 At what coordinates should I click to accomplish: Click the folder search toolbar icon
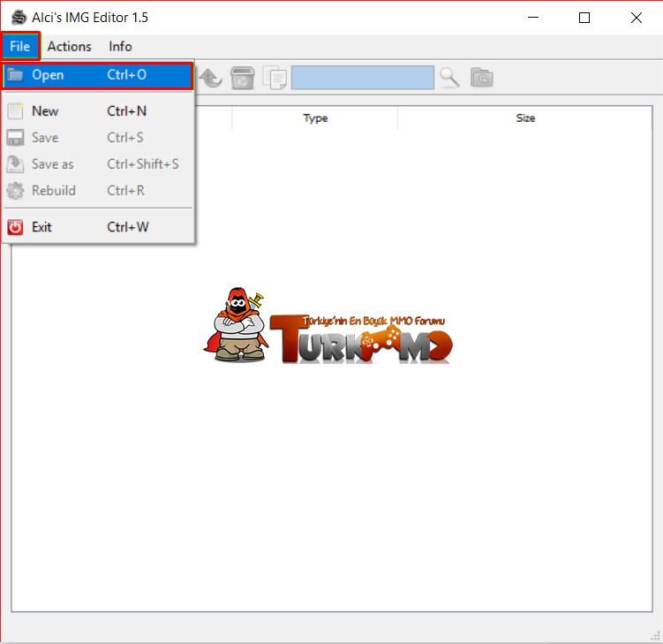[482, 78]
